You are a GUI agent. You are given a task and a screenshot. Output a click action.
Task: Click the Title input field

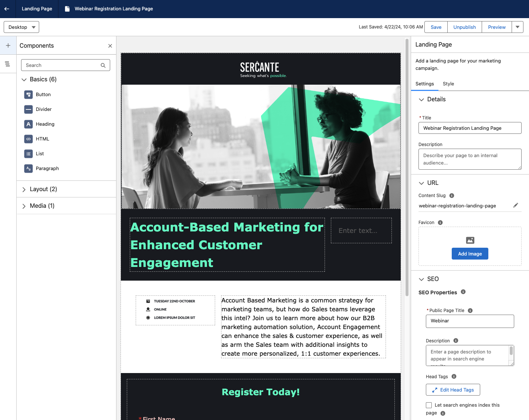click(x=470, y=128)
